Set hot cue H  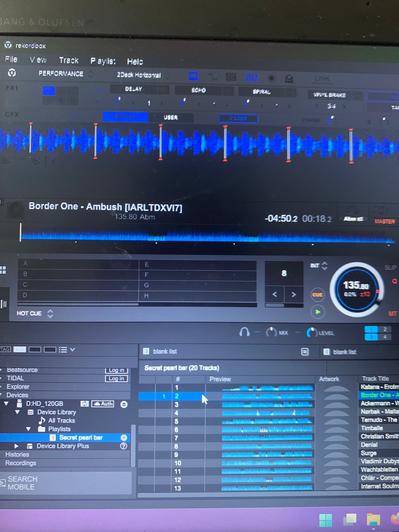coord(198,296)
